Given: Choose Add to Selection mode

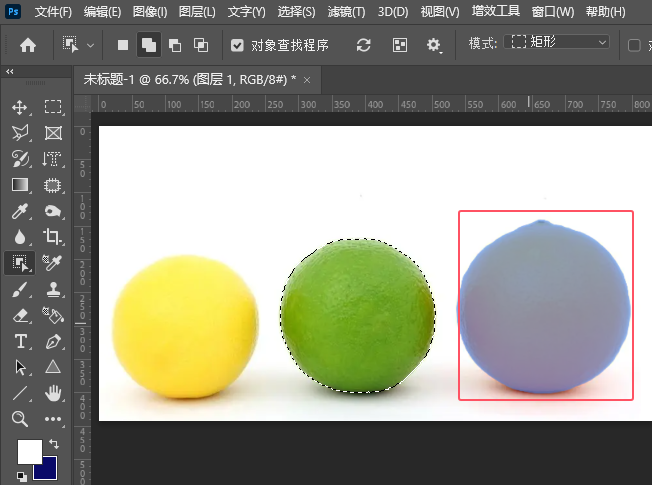Looking at the screenshot, I should 148,45.
